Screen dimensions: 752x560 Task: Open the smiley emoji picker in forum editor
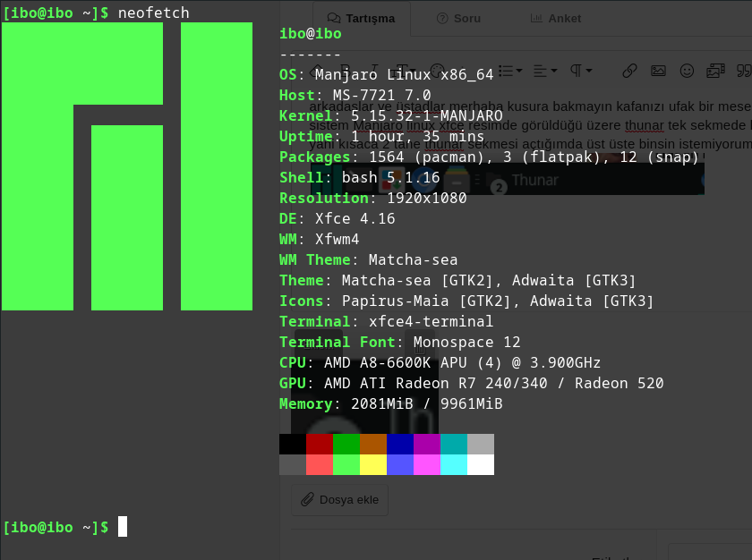[x=687, y=71]
